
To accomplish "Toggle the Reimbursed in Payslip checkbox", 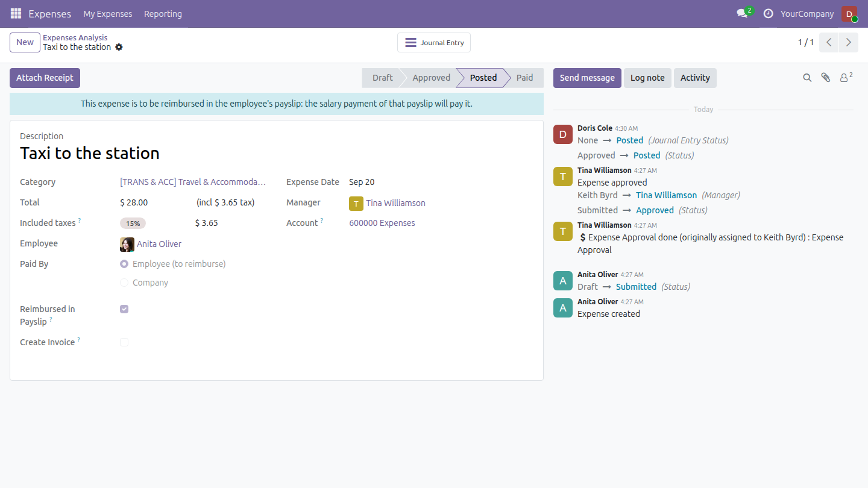I will [x=124, y=309].
